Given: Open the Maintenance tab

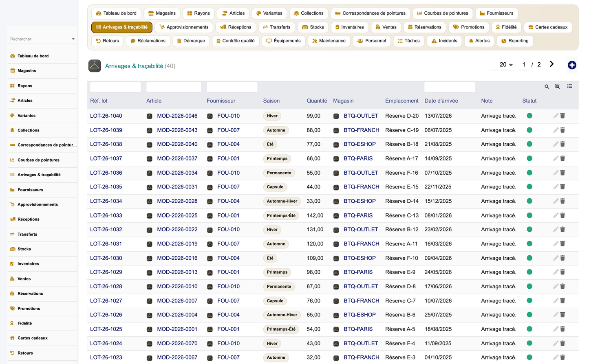Looking at the screenshot, I should pos(329,41).
